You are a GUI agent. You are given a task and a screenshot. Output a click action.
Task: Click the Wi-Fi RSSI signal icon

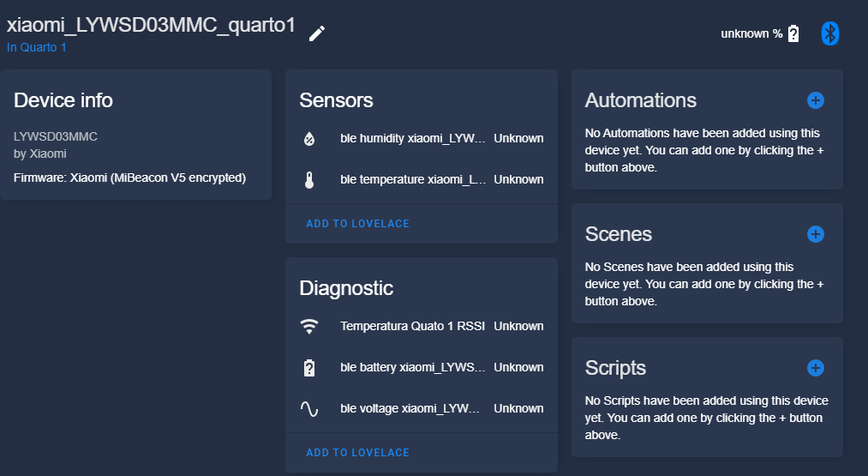coord(309,327)
